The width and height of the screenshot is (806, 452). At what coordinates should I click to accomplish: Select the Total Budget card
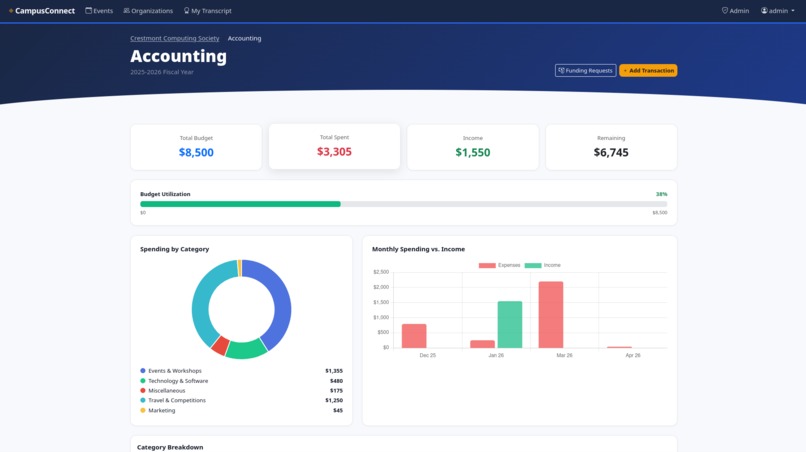(196, 147)
